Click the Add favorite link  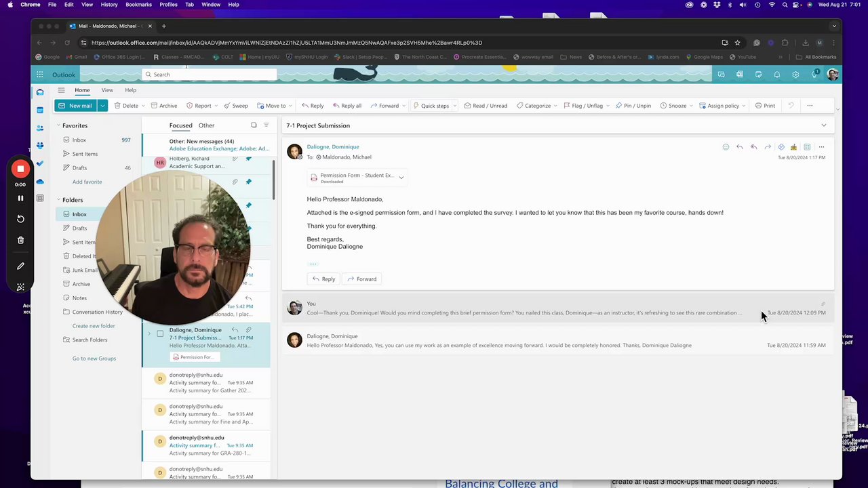coord(87,182)
